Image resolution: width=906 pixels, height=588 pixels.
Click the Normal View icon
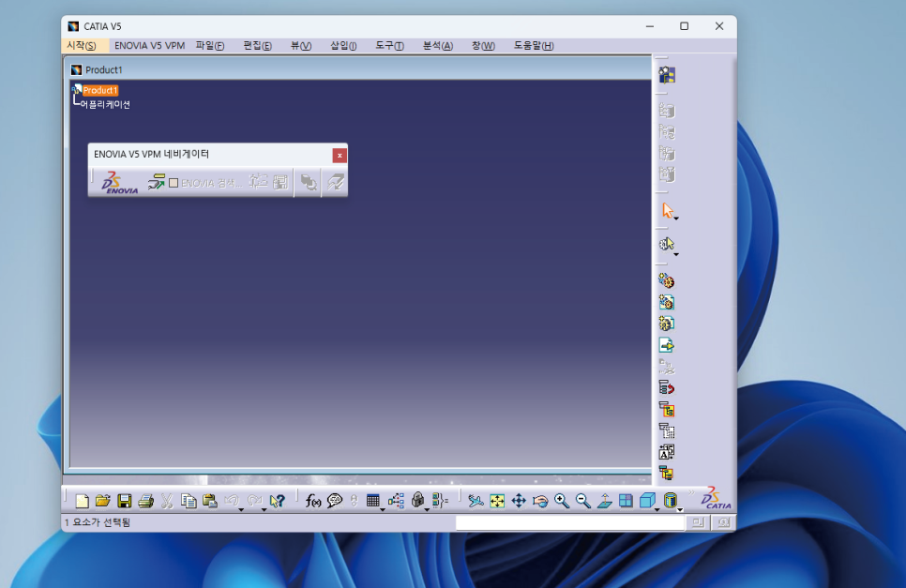pyautogui.click(x=604, y=501)
